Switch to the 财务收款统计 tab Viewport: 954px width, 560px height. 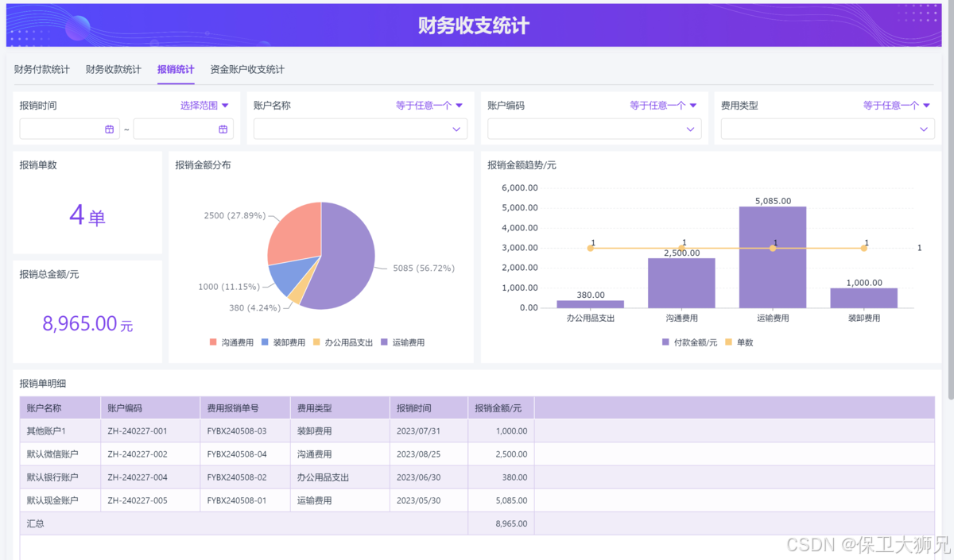pyautogui.click(x=114, y=69)
